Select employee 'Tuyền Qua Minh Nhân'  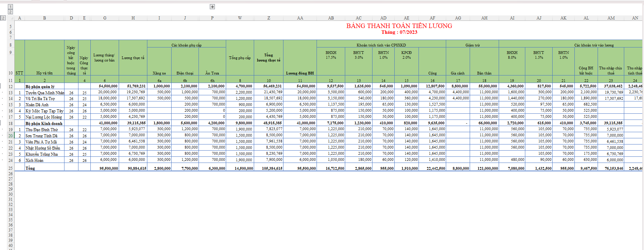45,93
